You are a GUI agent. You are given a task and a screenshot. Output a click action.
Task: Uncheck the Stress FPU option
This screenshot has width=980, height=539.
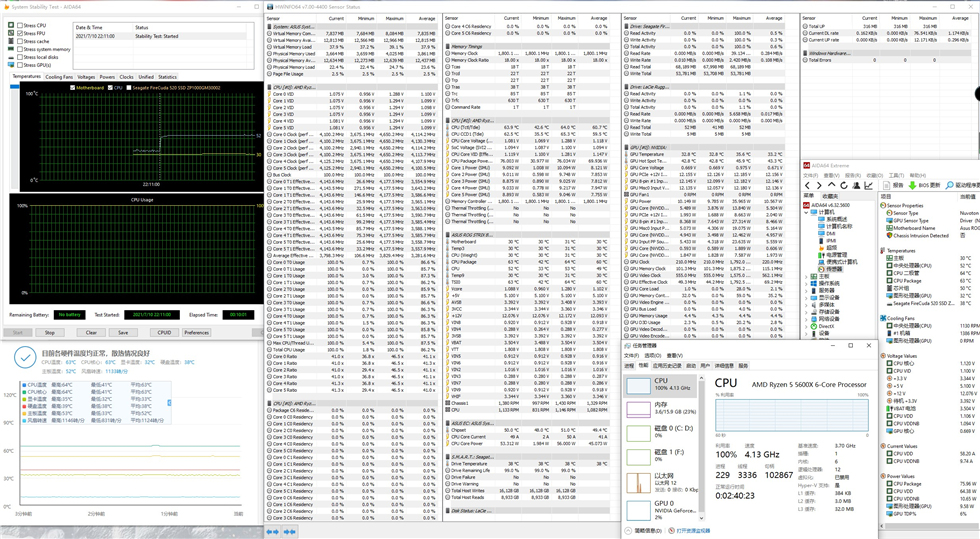[19, 33]
